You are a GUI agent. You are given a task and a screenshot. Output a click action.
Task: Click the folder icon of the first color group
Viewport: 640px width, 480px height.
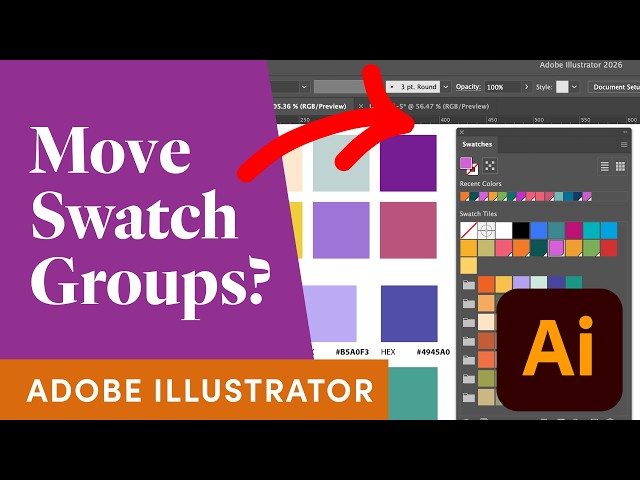469,284
